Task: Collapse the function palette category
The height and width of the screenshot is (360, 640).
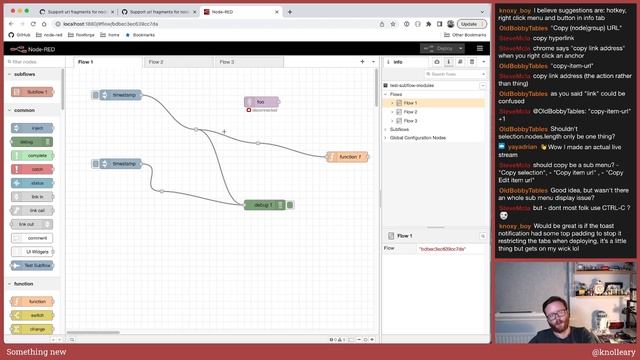Action: (x=33, y=284)
